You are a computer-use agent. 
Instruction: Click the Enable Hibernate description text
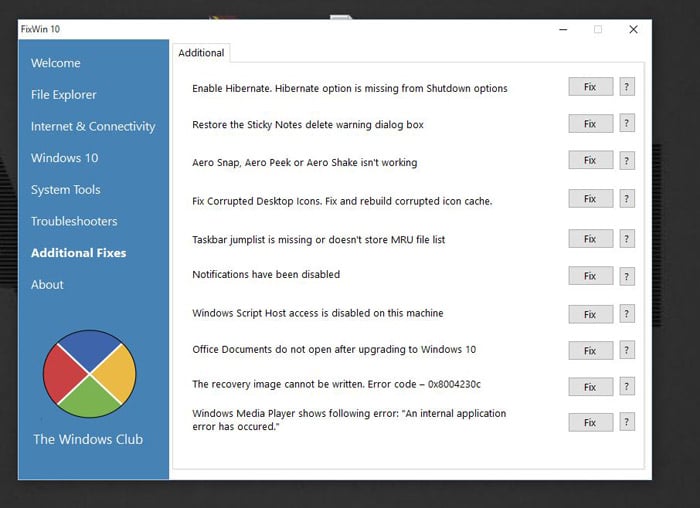pos(350,88)
